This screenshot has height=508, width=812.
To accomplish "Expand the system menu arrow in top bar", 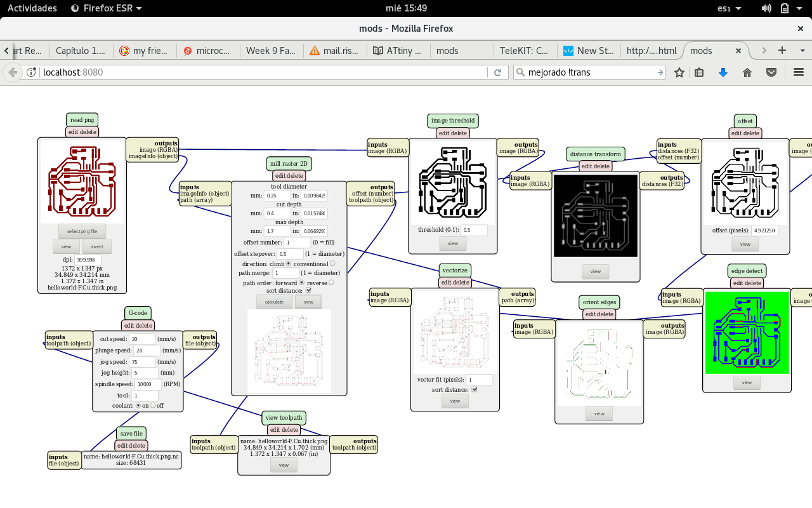I will click(x=800, y=8).
